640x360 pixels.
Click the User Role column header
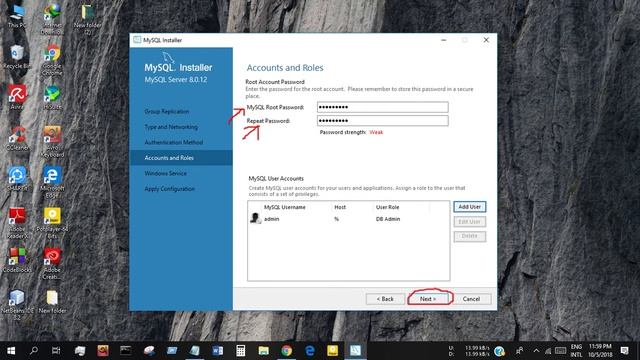pyautogui.click(x=387, y=207)
